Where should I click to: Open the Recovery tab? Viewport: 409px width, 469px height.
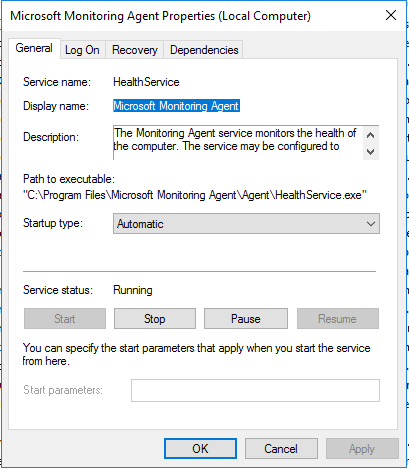point(135,50)
